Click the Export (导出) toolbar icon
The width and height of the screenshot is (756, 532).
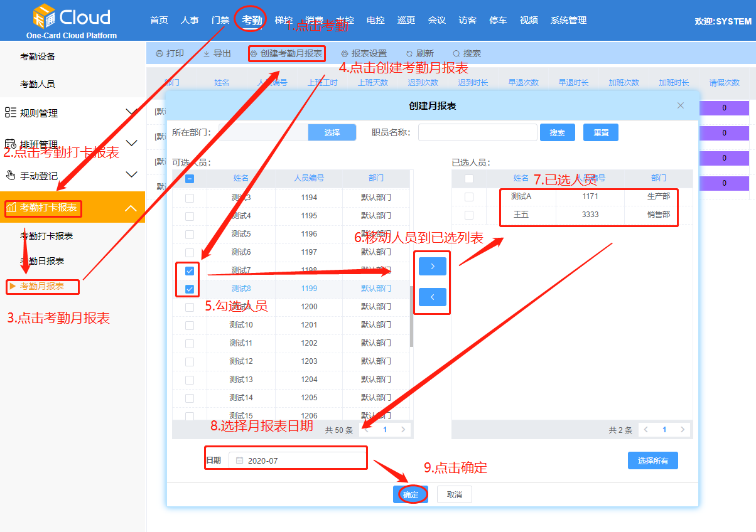point(207,54)
